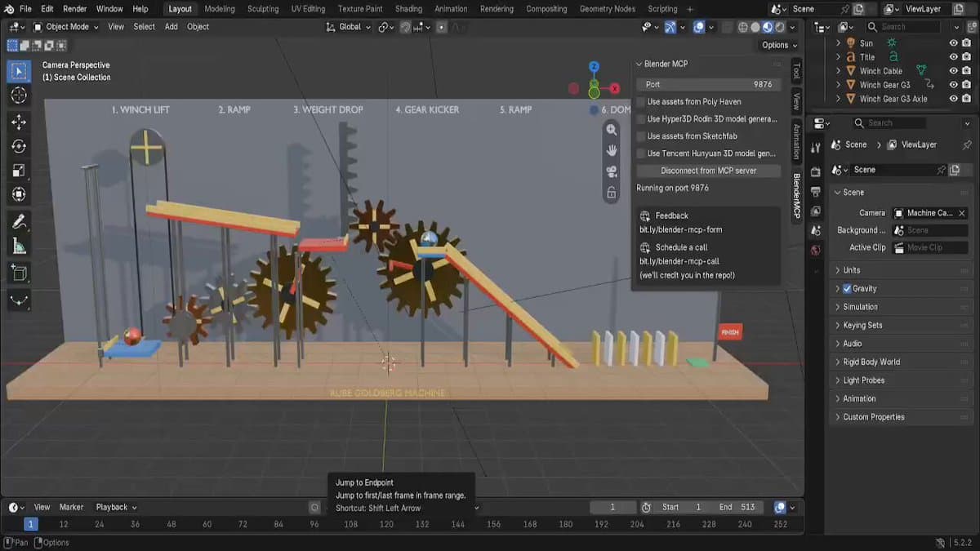Choose the Move tool in the toolbar
Screen dimensions: 980x551
19,122
